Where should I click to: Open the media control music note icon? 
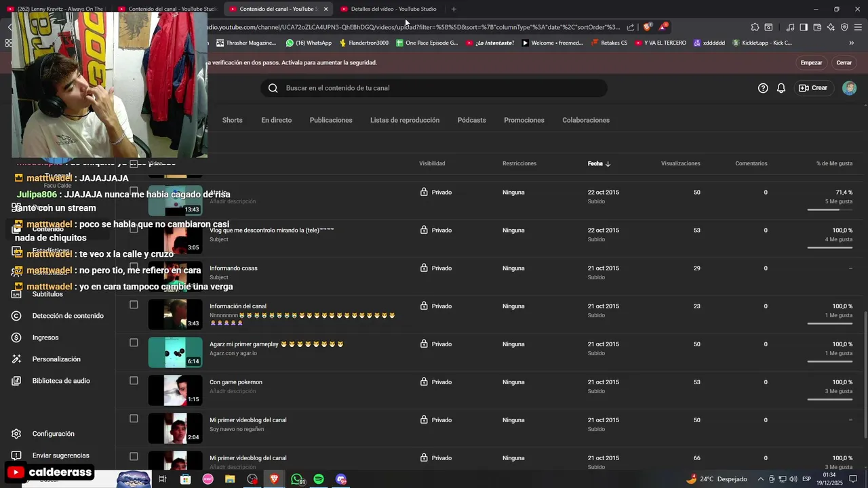coord(790,27)
